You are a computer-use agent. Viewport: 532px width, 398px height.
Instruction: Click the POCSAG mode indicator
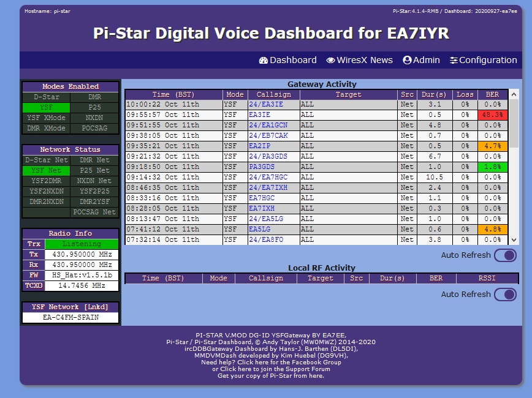[94, 128]
